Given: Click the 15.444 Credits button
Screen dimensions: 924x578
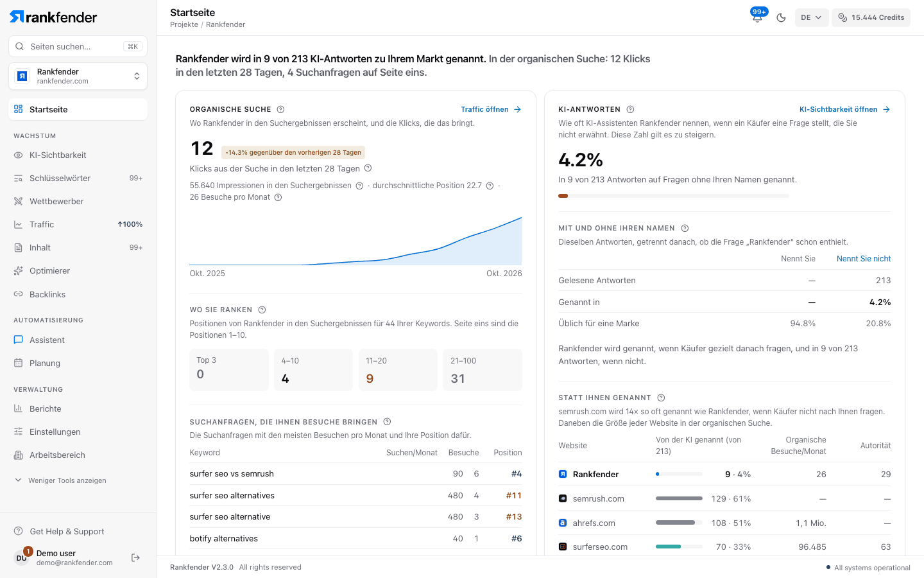Looking at the screenshot, I should point(871,17).
